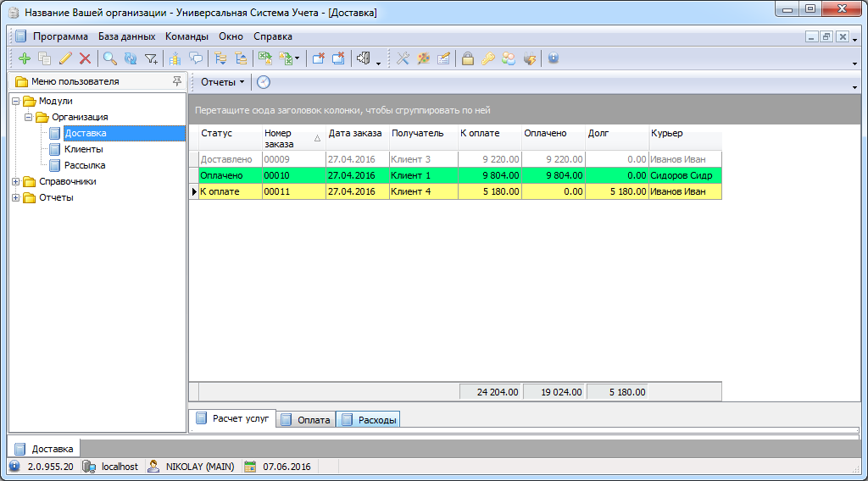Select Рассылка in the module tree

click(85, 165)
